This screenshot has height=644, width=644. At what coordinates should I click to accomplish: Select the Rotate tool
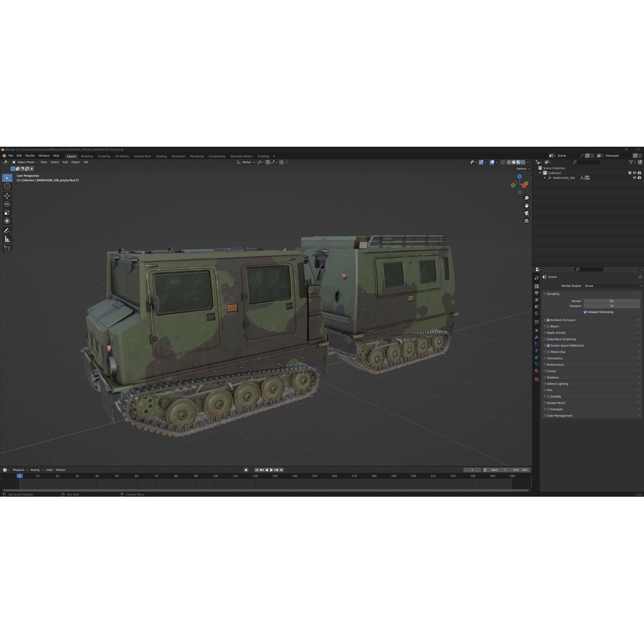[7, 204]
